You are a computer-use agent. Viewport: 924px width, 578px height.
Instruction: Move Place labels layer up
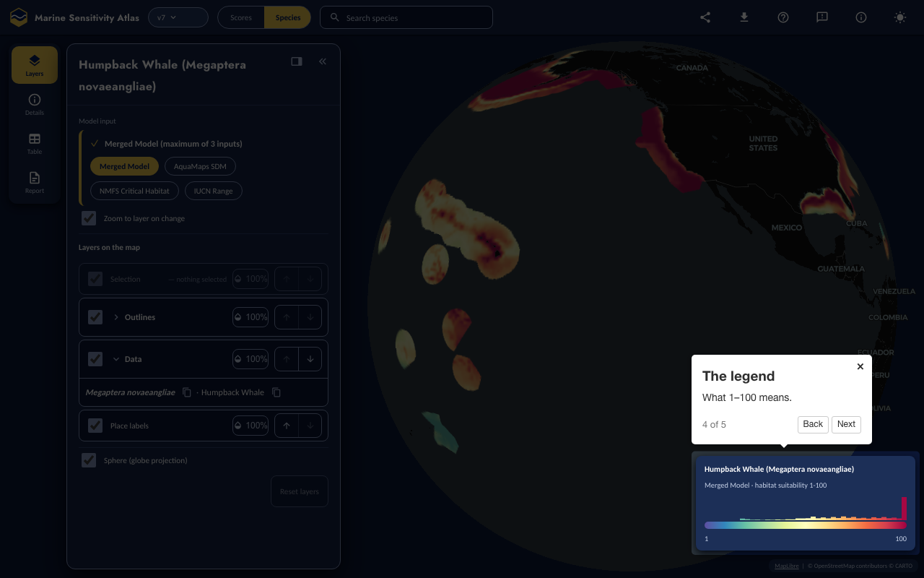(x=287, y=426)
